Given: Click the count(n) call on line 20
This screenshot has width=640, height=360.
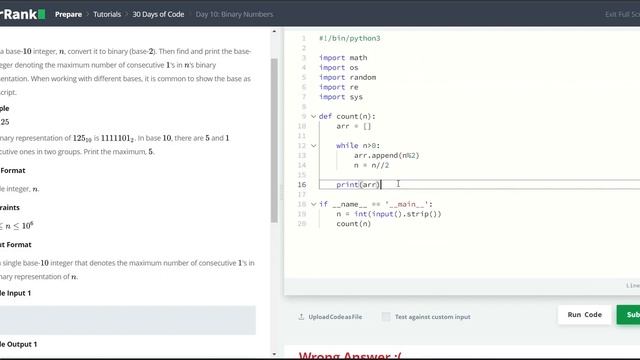Looking at the screenshot, I should point(353,224).
